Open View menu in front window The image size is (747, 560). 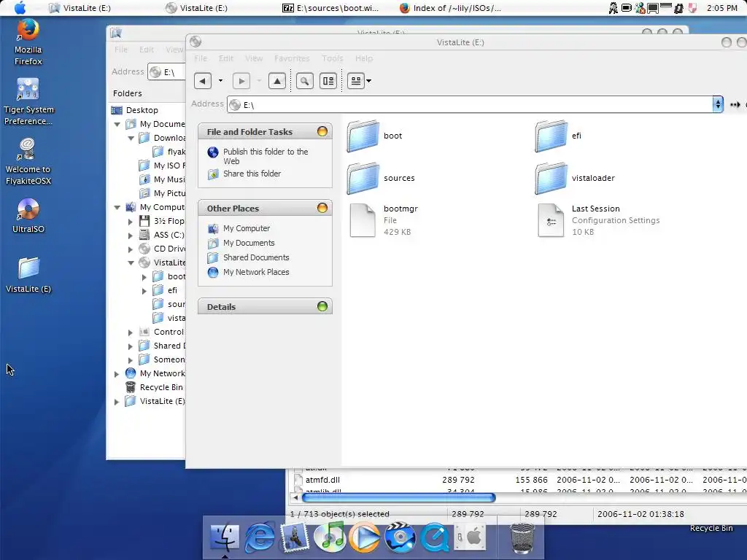pos(254,58)
